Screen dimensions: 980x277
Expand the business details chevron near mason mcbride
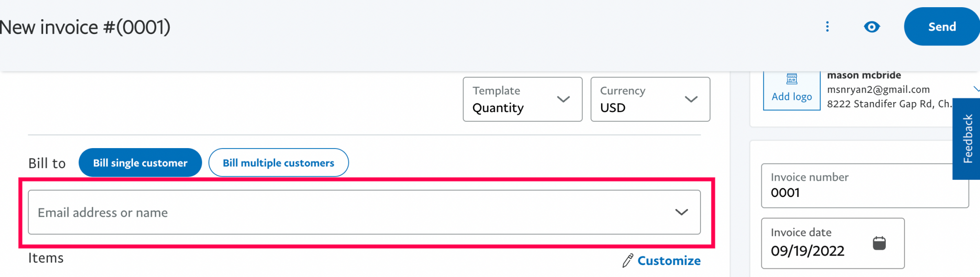[x=978, y=89]
